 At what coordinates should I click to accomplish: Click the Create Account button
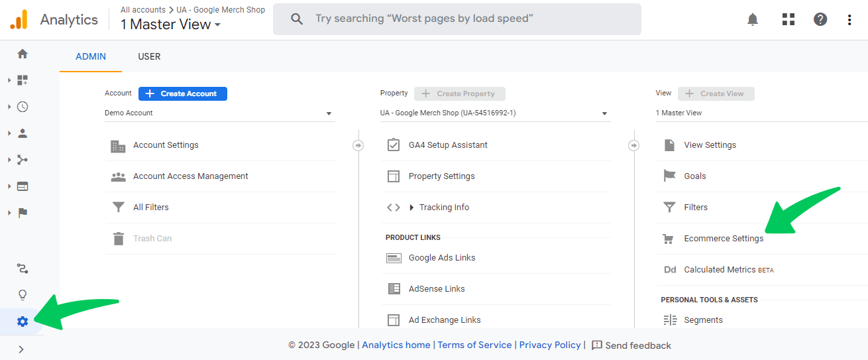click(x=182, y=93)
